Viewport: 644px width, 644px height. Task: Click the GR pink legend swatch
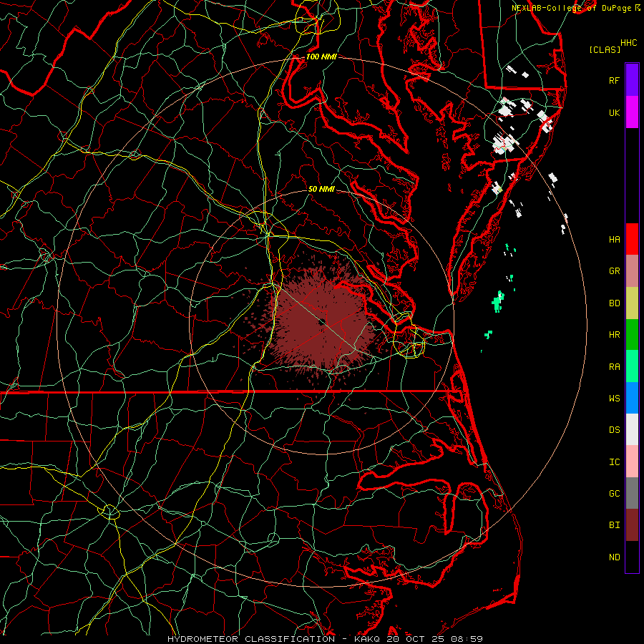632,271
